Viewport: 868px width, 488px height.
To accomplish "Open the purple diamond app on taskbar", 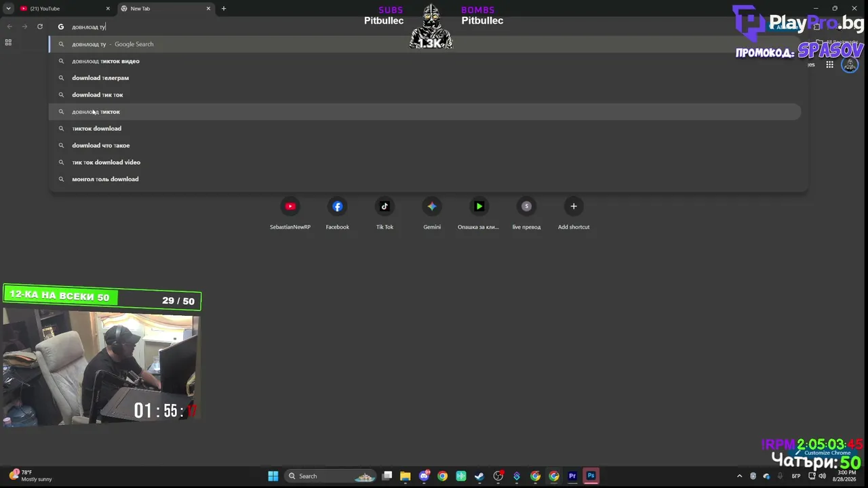I will click(517, 476).
